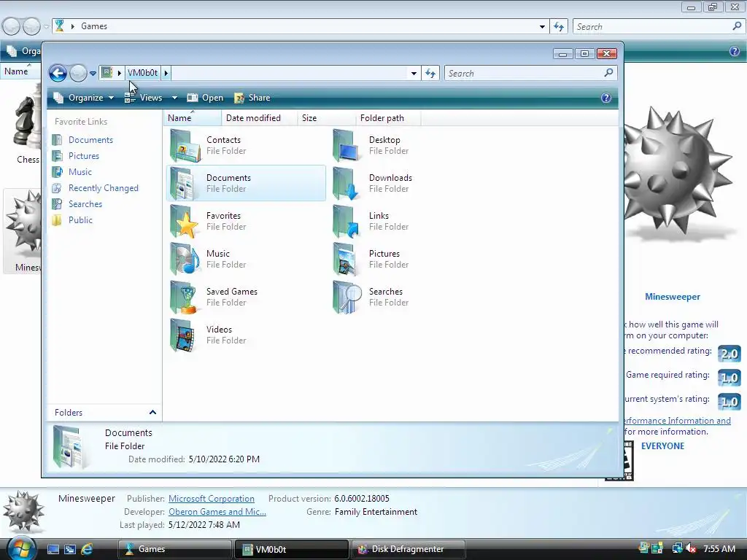This screenshot has width=747, height=560.
Task: Launch Internet Explorer from Quick Launch
Action: click(86, 549)
